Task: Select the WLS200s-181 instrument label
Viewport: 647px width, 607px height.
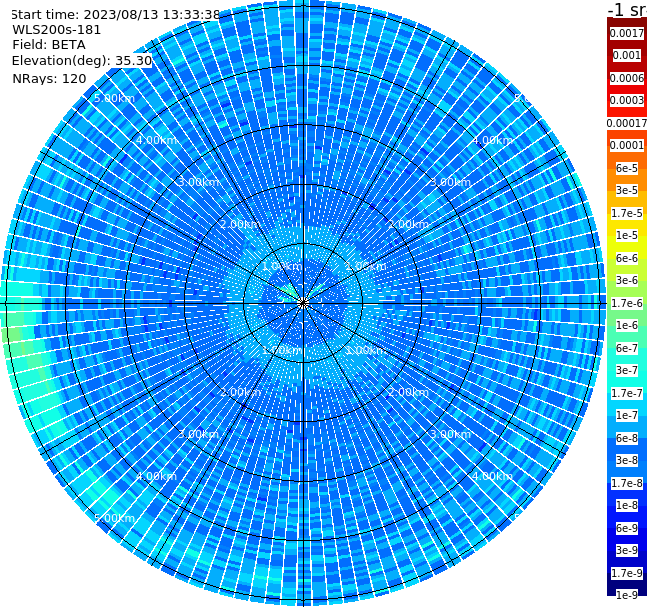Action: tap(57, 30)
